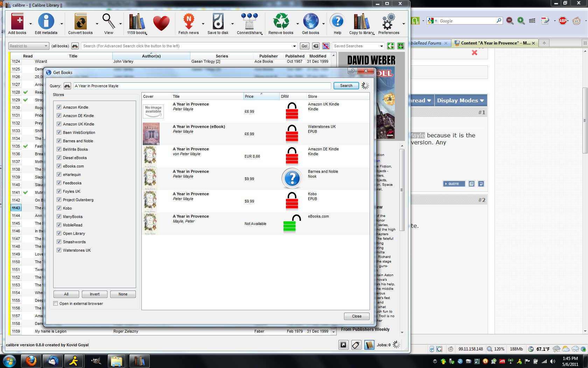Click the Query text field
The height and width of the screenshot is (368, 588).
click(x=202, y=86)
